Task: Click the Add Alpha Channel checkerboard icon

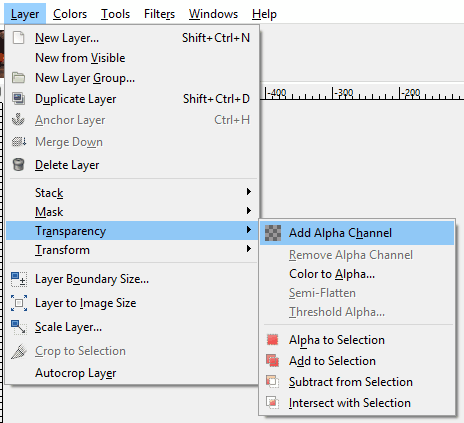Action: tap(273, 233)
